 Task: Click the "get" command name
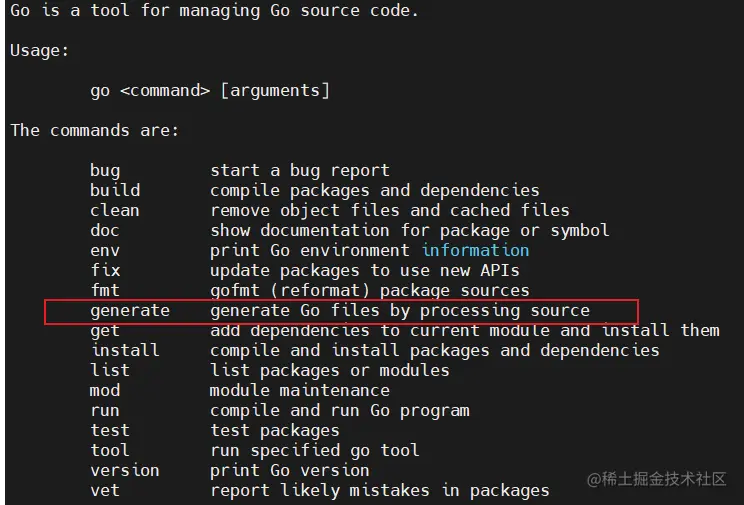tap(105, 330)
